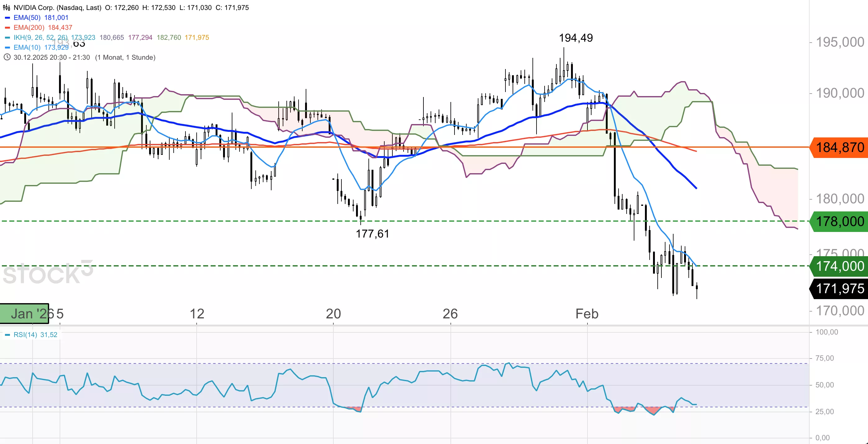Click the 1 Monat, 1 Stunde timeframe text

coord(125,57)
